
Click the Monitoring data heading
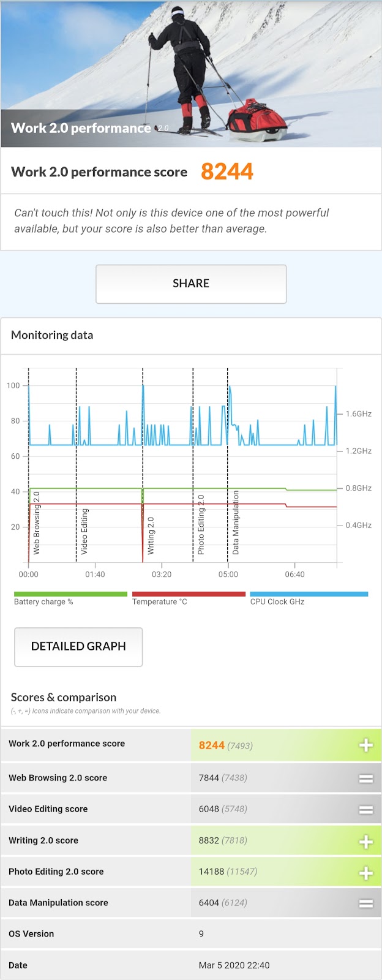click(x=52, y=335)
